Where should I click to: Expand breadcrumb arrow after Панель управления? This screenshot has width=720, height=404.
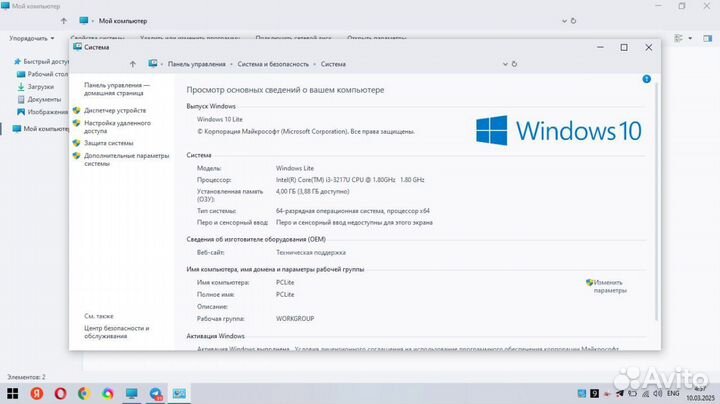[x=231, y=64]
